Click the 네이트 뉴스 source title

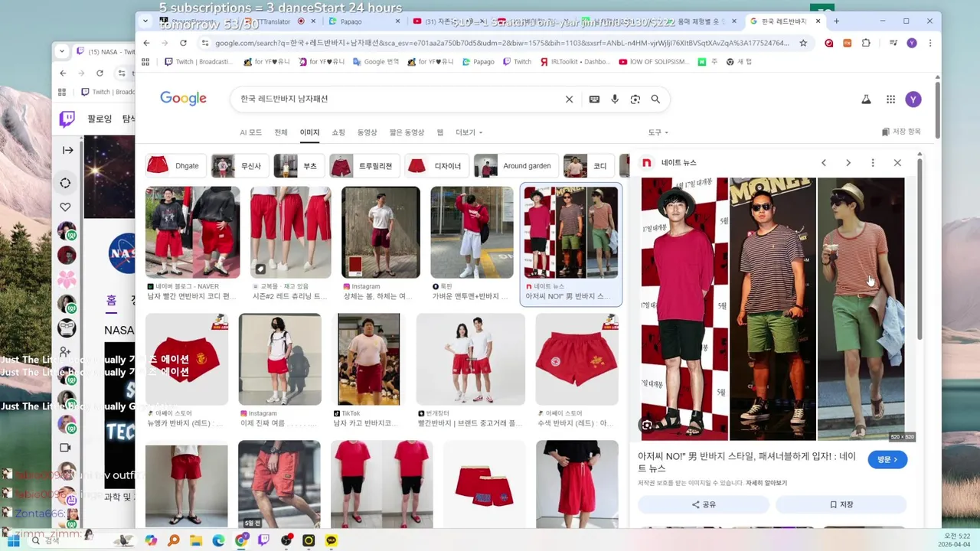pyautogui.click(x=679, y=163)
